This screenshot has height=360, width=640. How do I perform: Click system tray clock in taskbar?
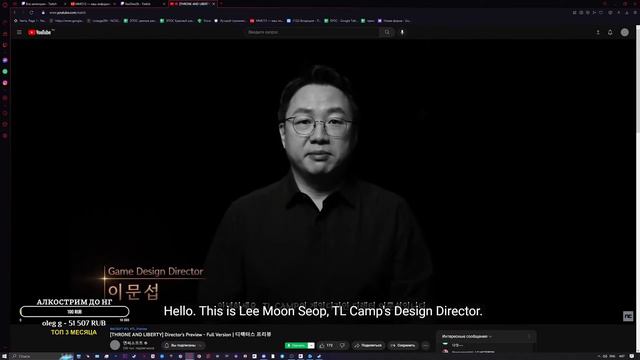622,356
